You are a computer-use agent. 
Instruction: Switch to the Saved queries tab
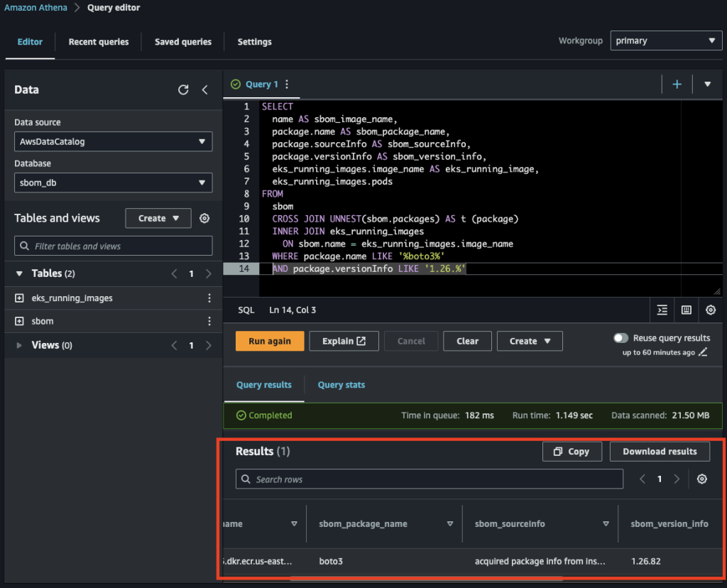(182, 42)
